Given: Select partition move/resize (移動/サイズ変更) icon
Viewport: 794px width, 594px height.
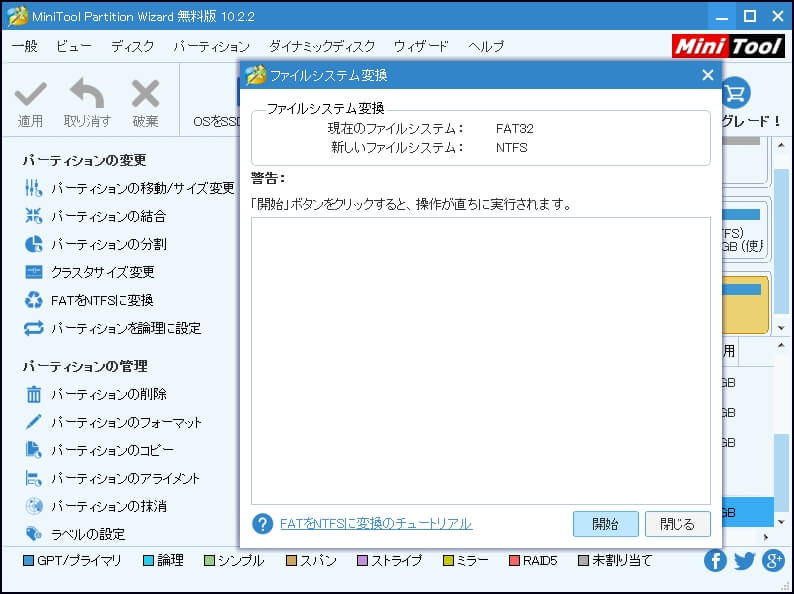Looking at the screenshot, I should pyautogui.click(x=33, y=188).
